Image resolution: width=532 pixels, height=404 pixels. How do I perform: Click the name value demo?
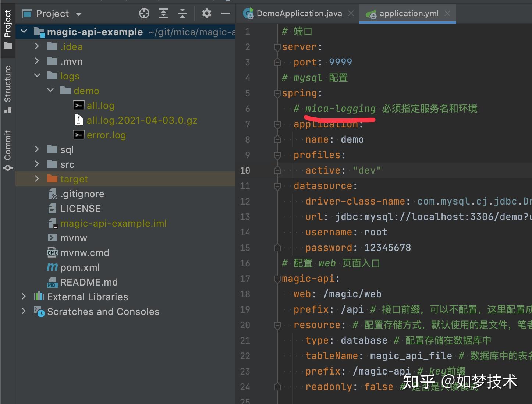(x=352, y=139)
